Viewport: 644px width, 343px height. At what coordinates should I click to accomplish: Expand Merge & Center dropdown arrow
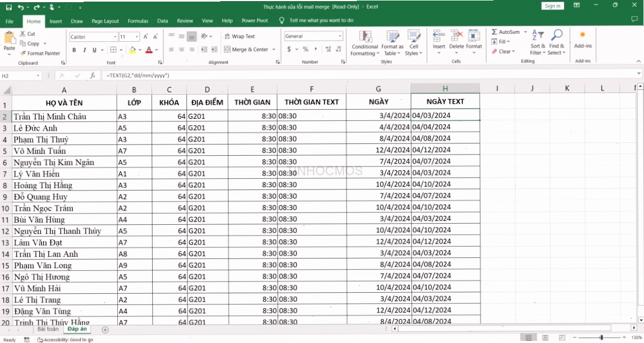[x=274, y=49]
